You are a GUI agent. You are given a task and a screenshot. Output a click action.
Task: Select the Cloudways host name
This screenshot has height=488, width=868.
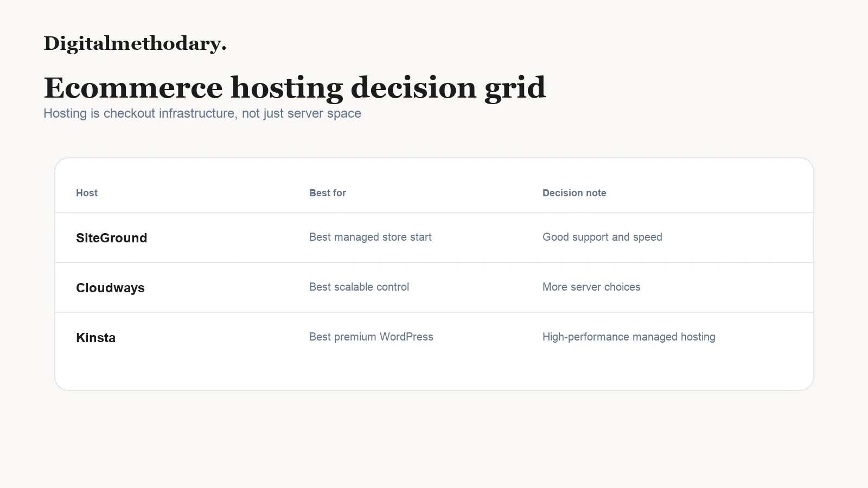[x=110, y=288]
